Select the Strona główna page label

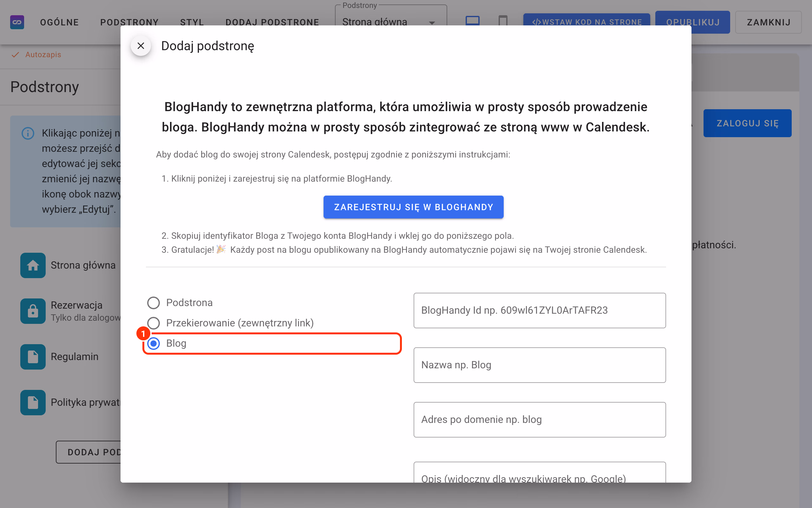click(x=83, y=265)
